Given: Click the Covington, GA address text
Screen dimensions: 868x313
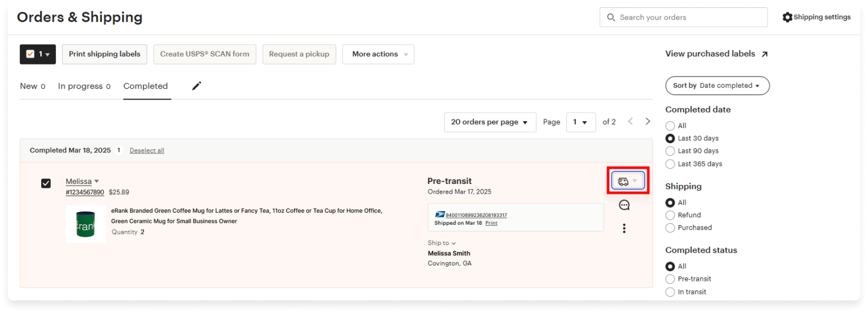Looking at the screenshot, I should click(x=449, y=264).
